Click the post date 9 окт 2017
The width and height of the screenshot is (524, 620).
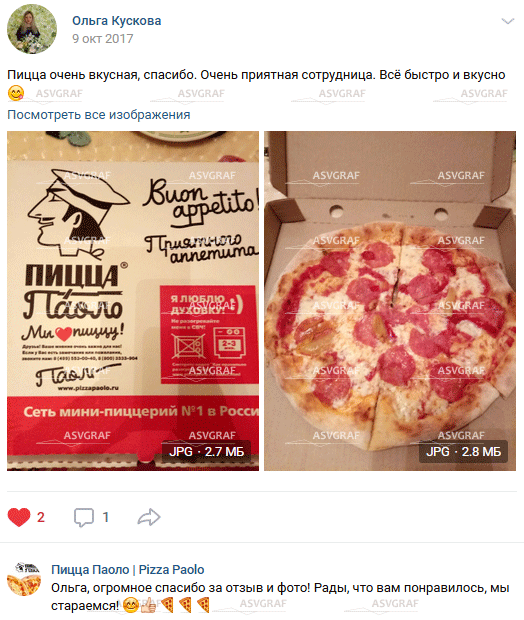pyautogui.click(x=102, y=39)
